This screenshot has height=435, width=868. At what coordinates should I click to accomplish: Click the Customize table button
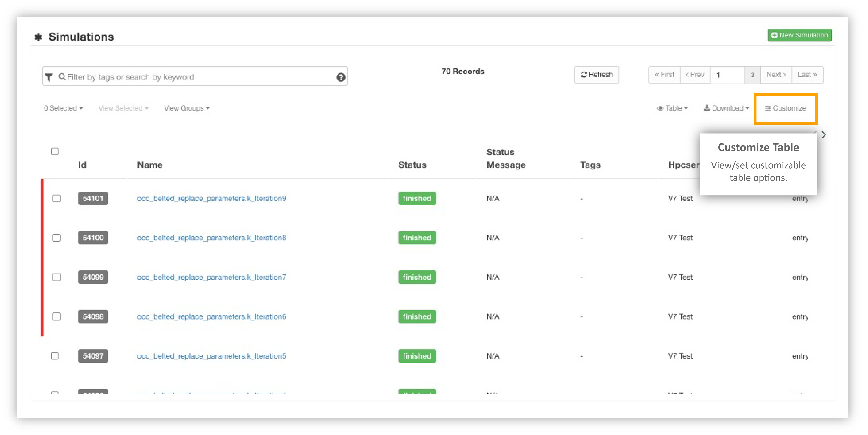[x=785, y=108]
